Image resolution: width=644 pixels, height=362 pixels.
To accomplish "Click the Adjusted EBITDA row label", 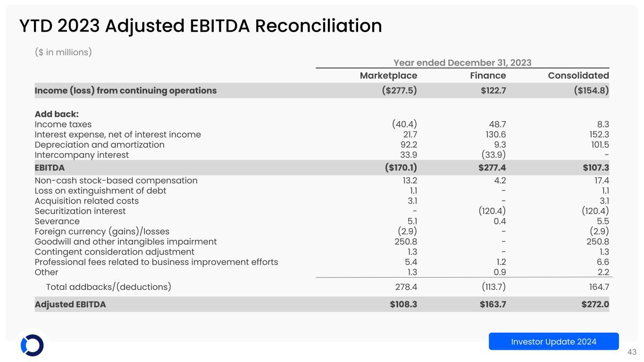I will tap(70, 304).
